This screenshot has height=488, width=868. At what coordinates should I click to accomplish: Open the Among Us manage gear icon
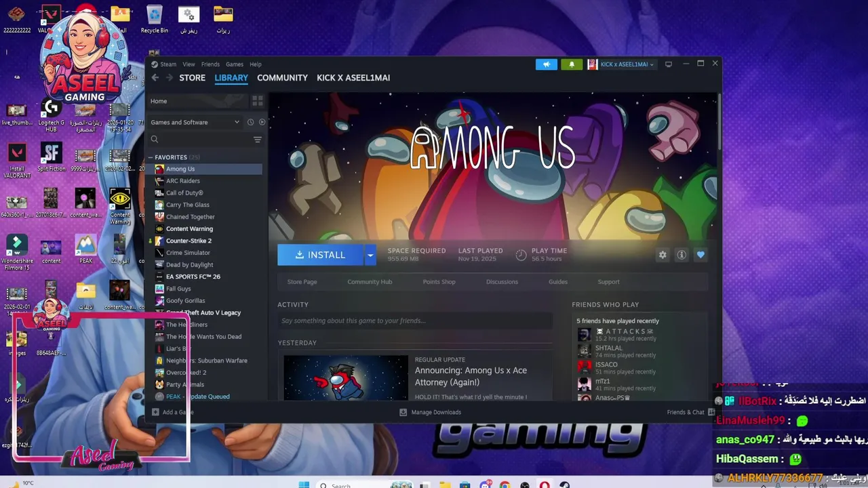click(x=663, y=255)
